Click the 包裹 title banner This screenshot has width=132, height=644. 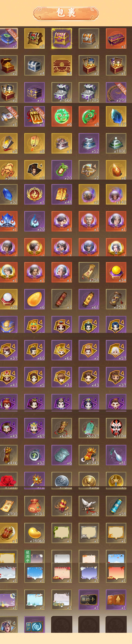[x=66, y=13]
